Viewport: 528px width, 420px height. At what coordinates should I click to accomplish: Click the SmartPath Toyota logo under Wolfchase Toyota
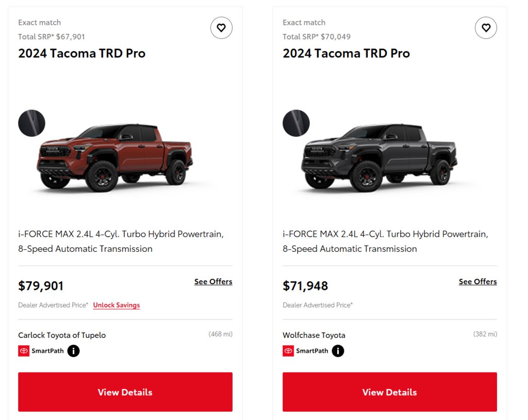click(x=288, y=351)
